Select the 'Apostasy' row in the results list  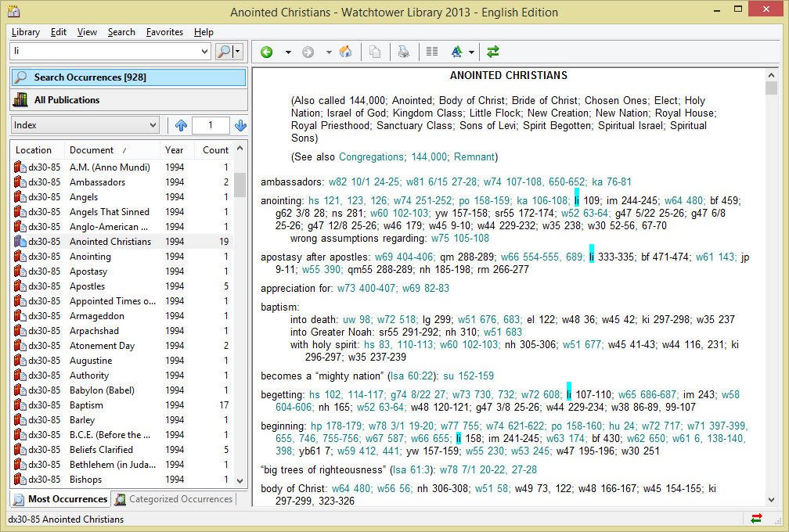click(x=122, y=271)
